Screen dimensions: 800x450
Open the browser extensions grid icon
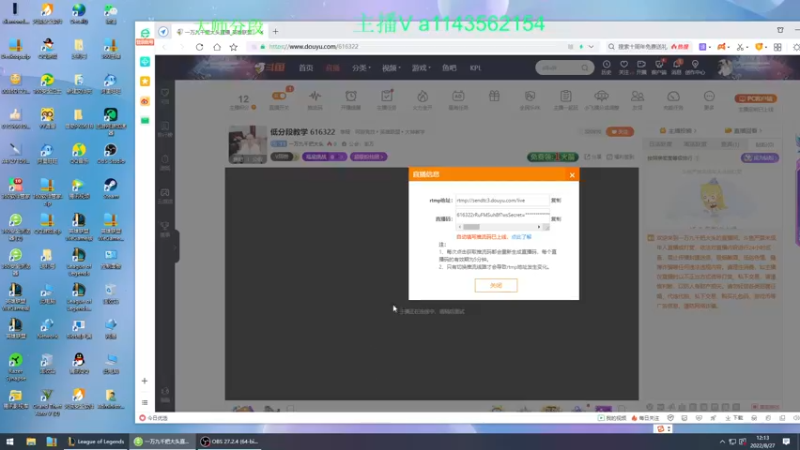pyautogui.click(x=778, y=47)
